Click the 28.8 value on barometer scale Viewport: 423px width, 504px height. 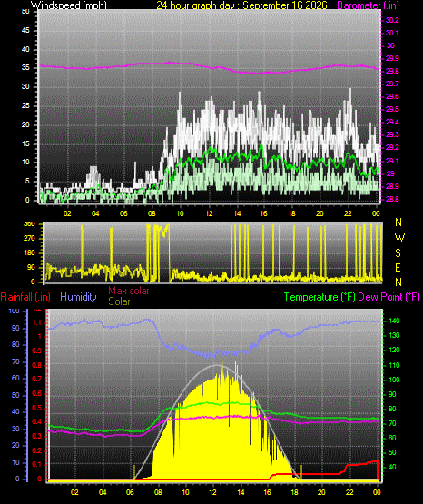pyautogui.click(x=392, y=199)
